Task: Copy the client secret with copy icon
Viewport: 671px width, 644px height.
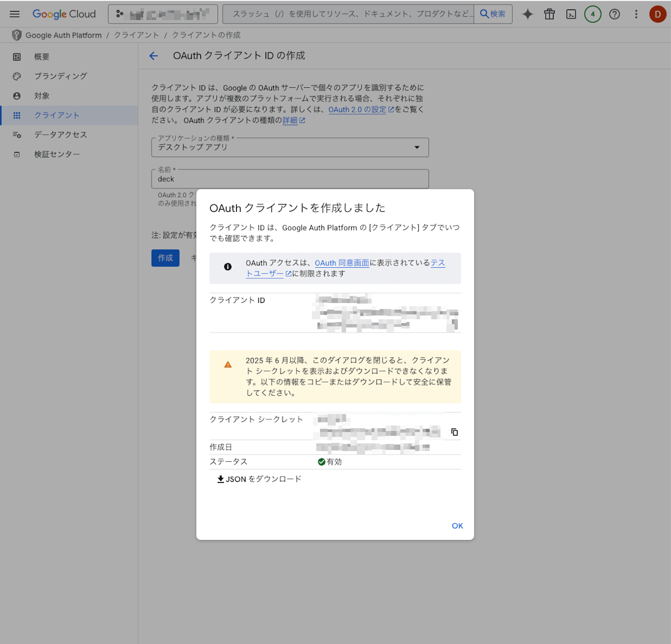Action: [455, 432]
